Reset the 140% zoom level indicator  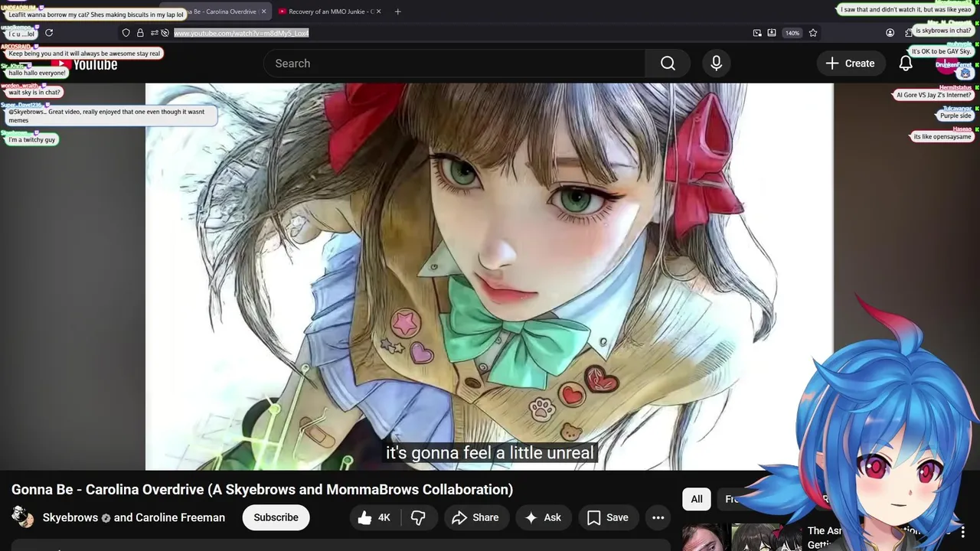(x=792, y=33)
